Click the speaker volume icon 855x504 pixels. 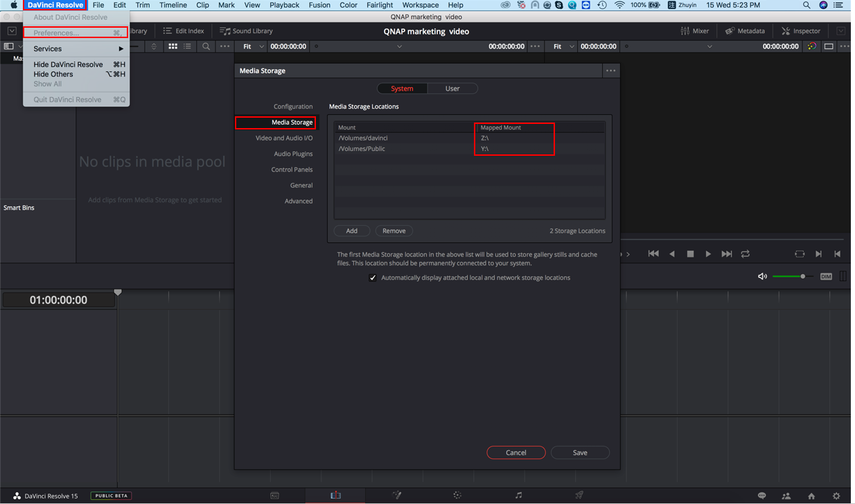pyautogui.click(x=762, y=276)
